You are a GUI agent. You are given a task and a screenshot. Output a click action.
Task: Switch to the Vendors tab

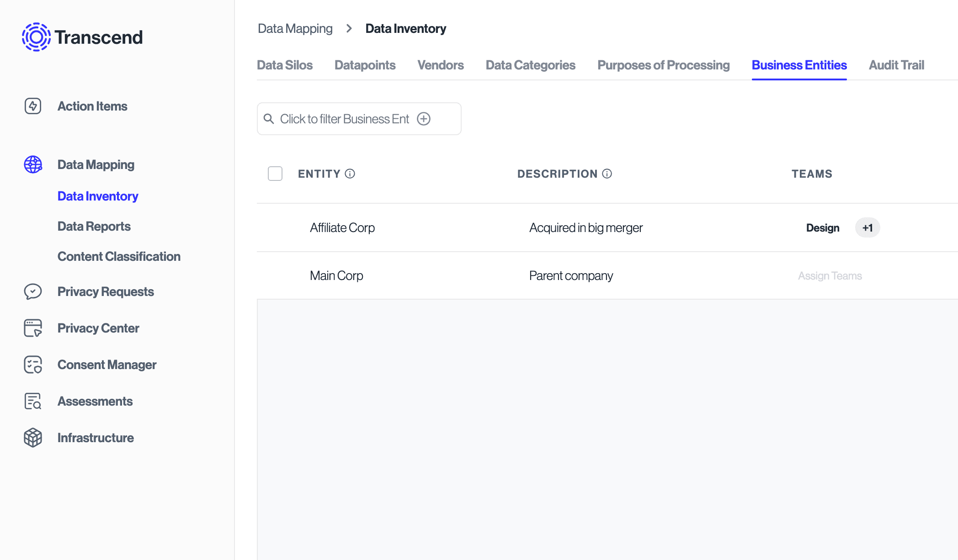pyautogui.click(x=440, y=65)
